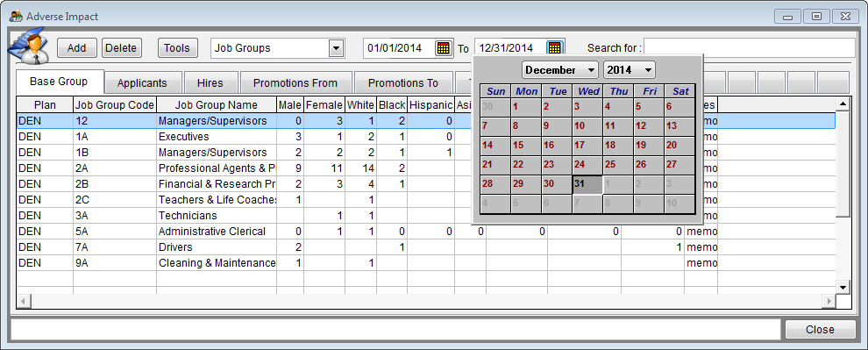Click the start date field 01/01/2014

[399, 48]
